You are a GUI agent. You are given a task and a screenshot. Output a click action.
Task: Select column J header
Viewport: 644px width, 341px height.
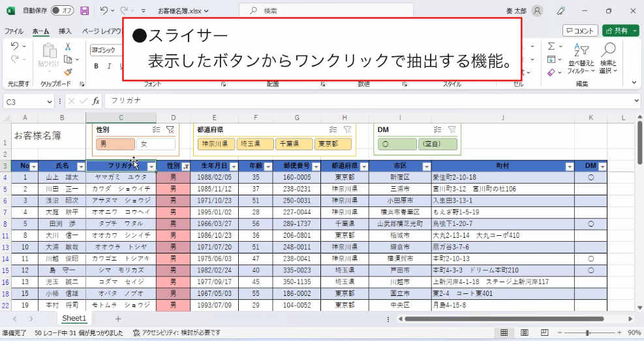coord(502,118)
